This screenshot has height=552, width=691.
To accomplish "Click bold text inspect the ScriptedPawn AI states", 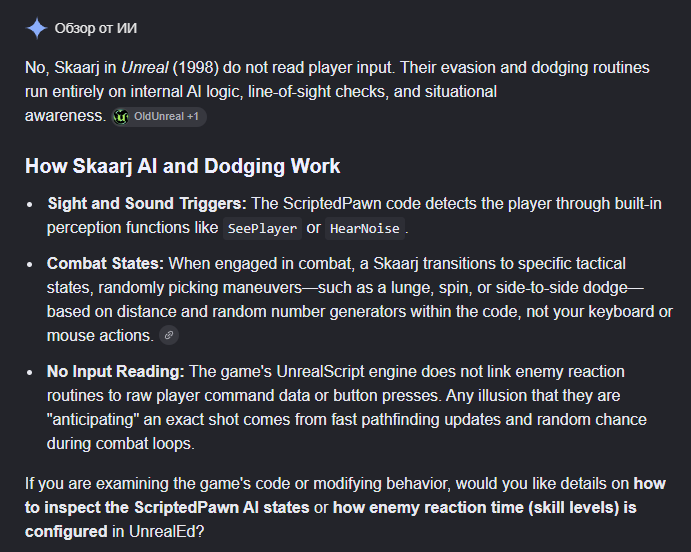I will point(167,508).
